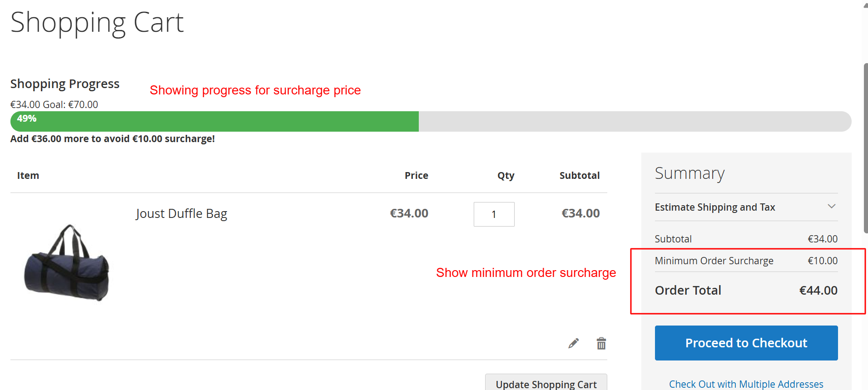Click the Summary heading

point(689,173)
